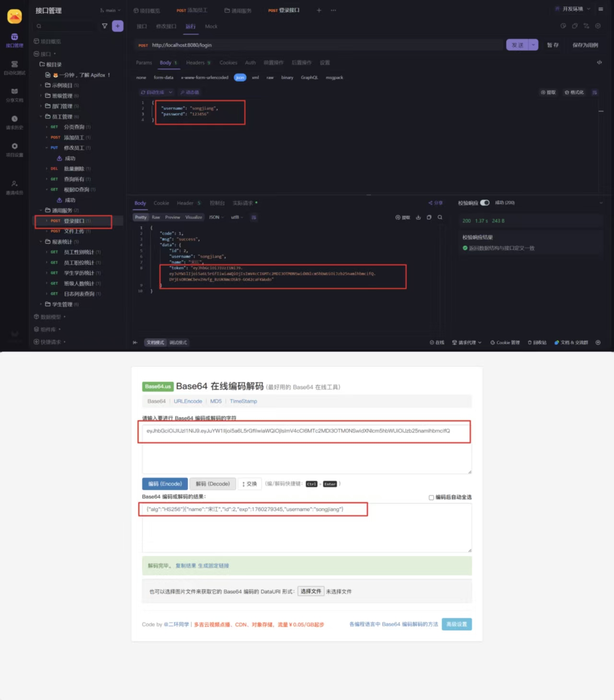Select the json body type option
614x700 pixels.
240,77
